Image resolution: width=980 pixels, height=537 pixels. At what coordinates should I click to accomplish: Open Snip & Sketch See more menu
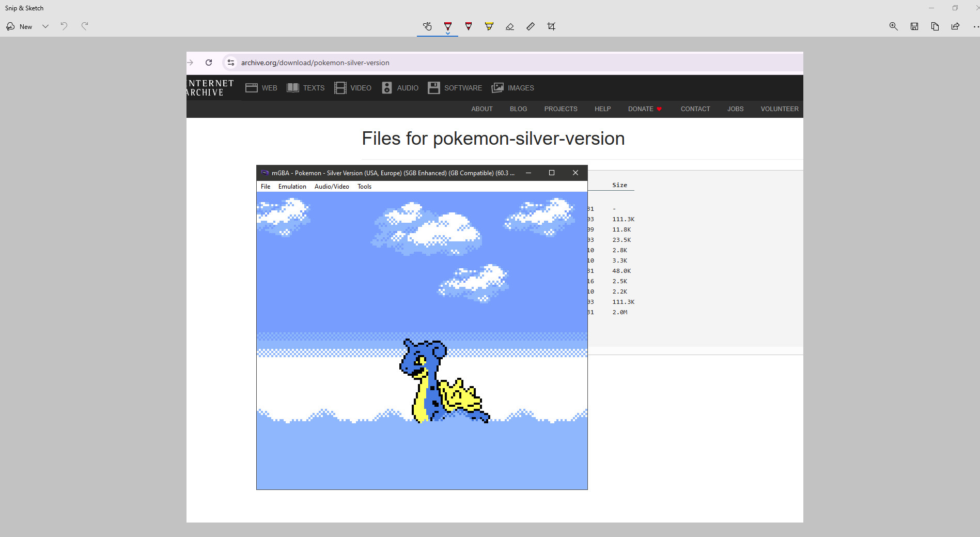click(975, 26)
